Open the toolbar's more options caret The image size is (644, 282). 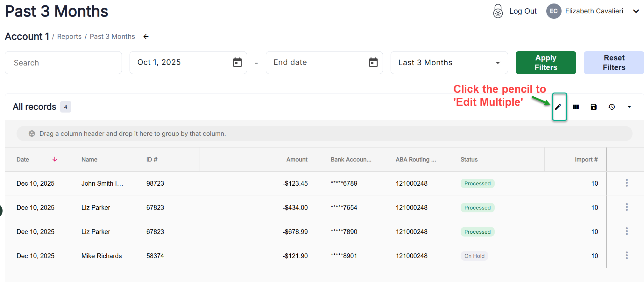[629, 107]
